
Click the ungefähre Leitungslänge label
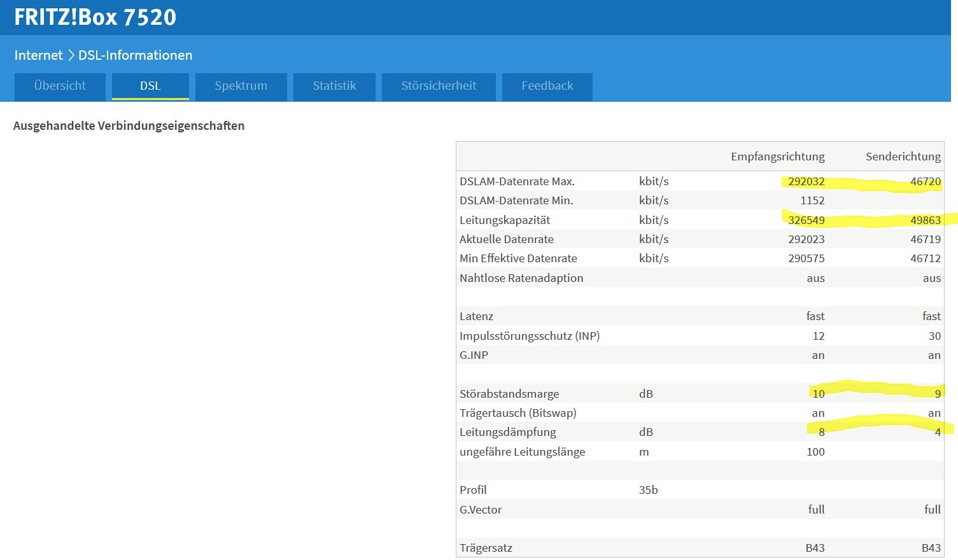pyautogui.click(x=522, y=452)
